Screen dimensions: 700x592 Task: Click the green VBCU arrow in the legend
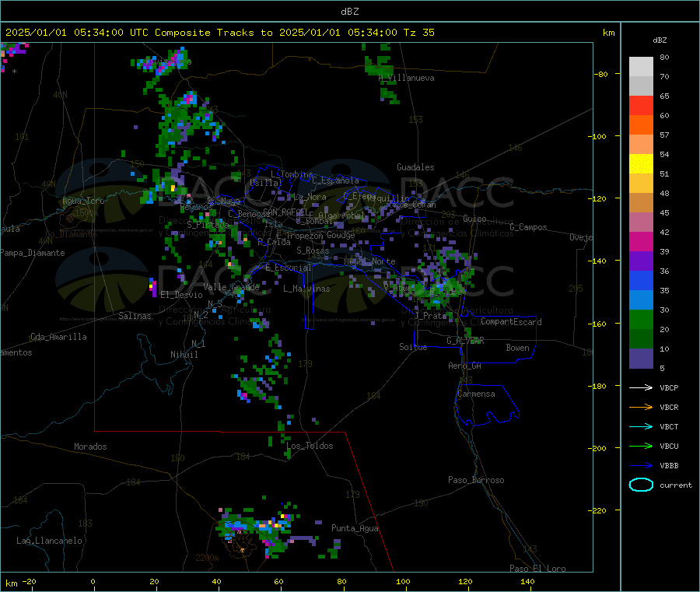641,446
